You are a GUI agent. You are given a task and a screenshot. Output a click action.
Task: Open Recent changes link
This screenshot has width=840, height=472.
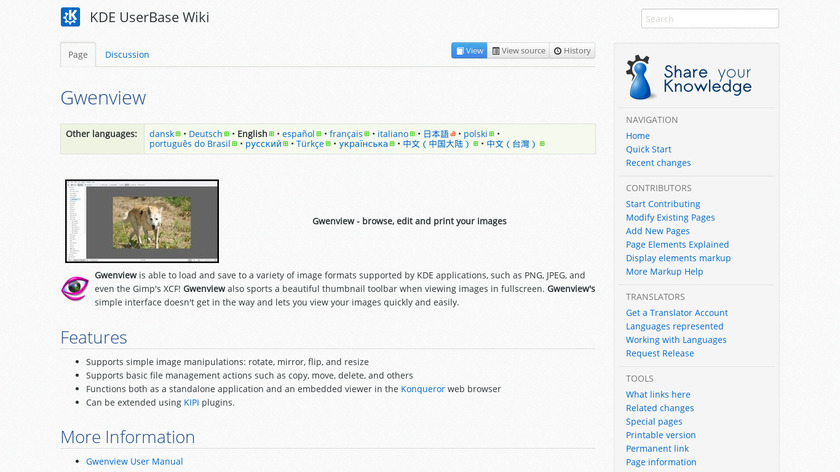658,163
